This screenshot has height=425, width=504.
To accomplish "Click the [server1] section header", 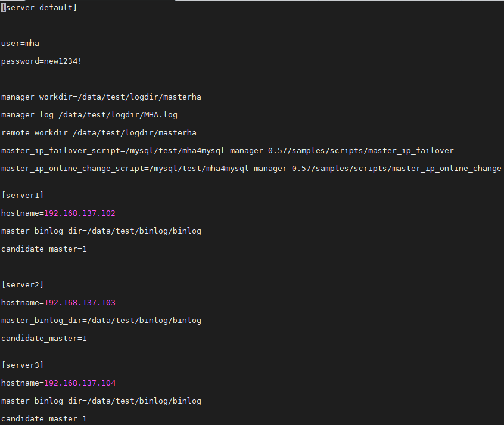I will click(22, 196).
